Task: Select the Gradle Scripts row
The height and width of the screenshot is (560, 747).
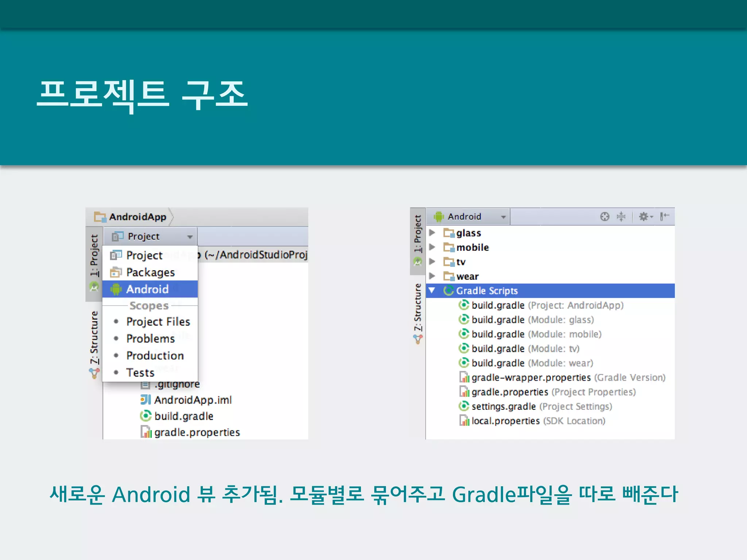Action: (550, 291)
